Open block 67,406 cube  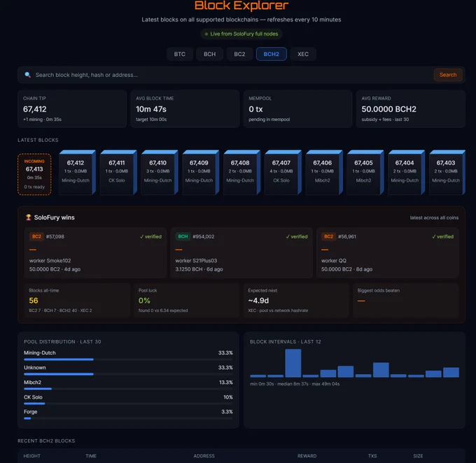[x=324, y=172]
